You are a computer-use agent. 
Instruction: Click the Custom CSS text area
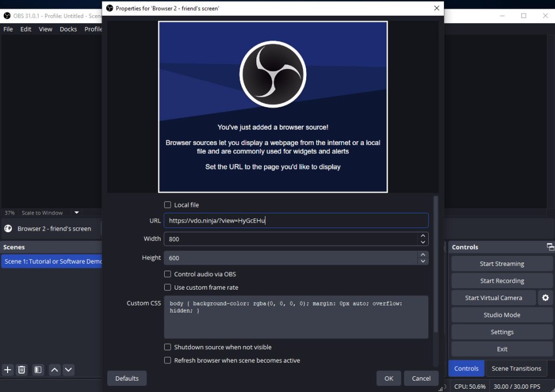point(296,317)
